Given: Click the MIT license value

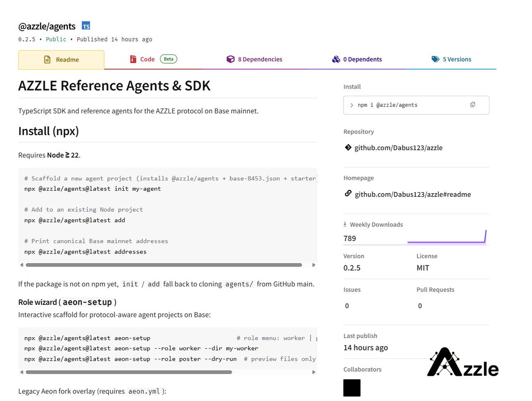Looking at the screenshot, I should coord(423,268).
